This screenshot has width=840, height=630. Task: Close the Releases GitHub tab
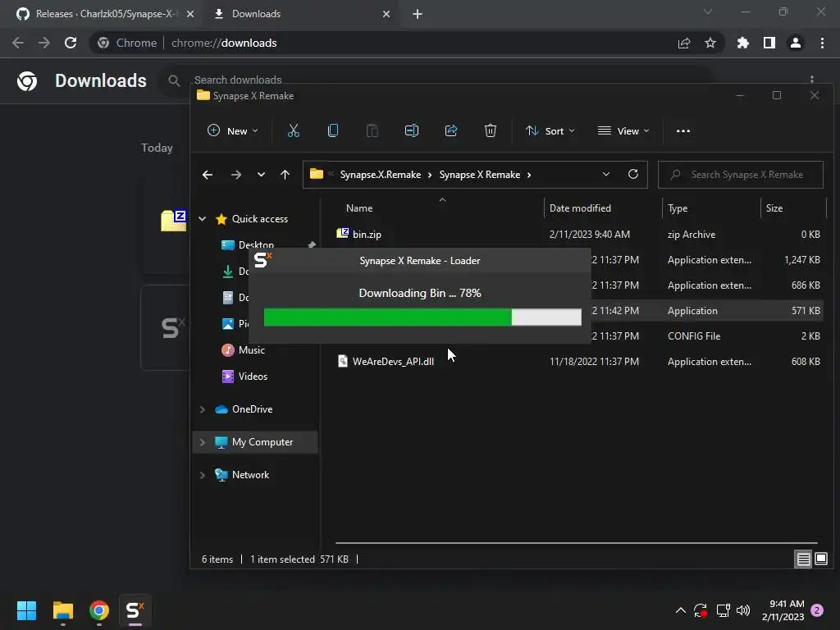click(x=190, y=14)
